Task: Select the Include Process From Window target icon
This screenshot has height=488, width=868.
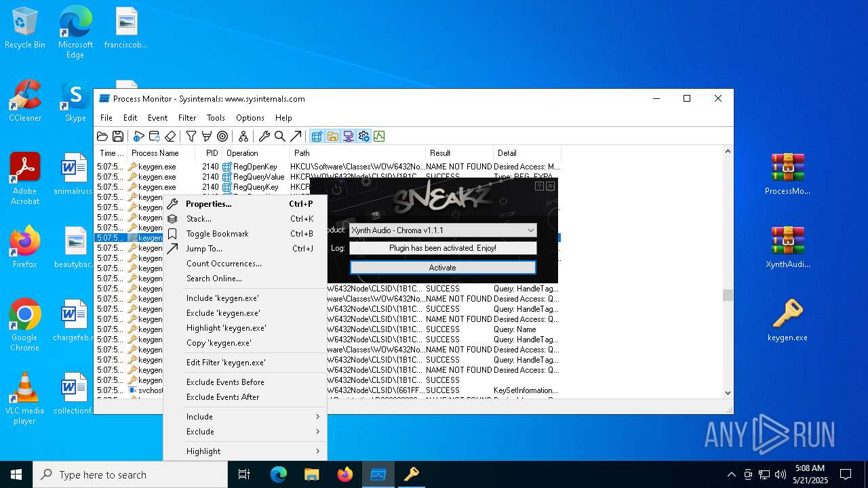Action: pos(222,136)
